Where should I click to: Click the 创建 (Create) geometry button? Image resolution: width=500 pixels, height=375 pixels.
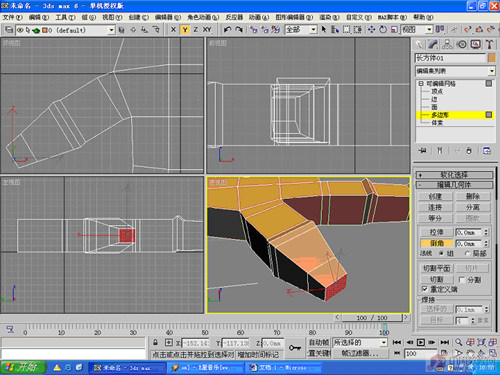coord(435,196)
